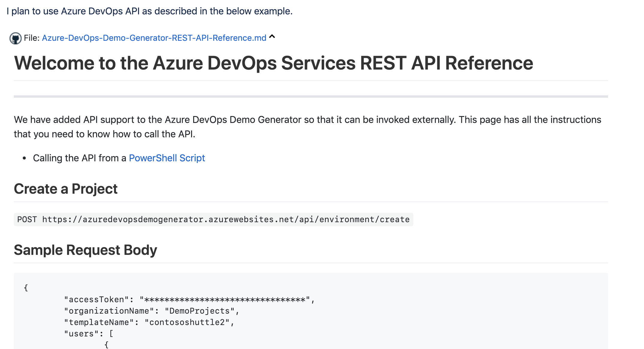Image resolution: width=644 pixels, height=349 pixels.
Task: Click the 'Create a Project' heading
Action: [66, 189]
